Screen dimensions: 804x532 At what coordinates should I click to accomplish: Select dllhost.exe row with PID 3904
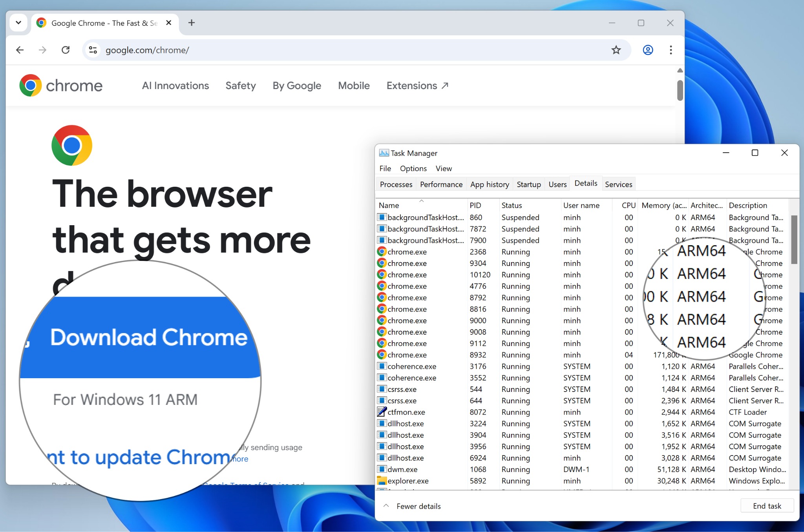(582, 435)
